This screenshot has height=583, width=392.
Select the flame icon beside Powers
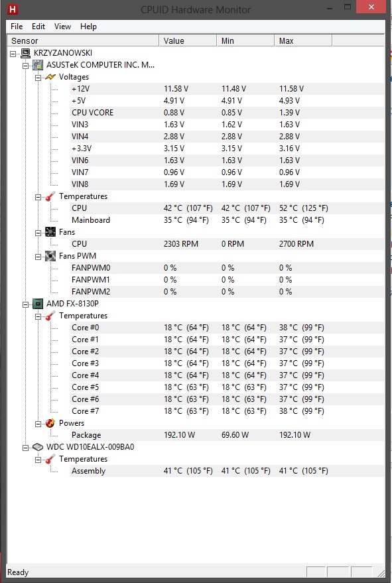[50, 423]
